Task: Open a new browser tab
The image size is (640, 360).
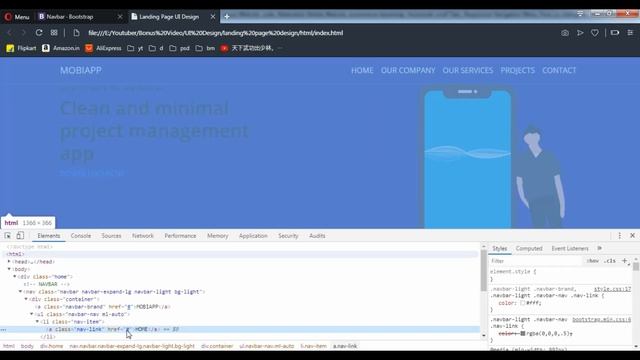Action: pyautogui.click(x=227, y=17)
